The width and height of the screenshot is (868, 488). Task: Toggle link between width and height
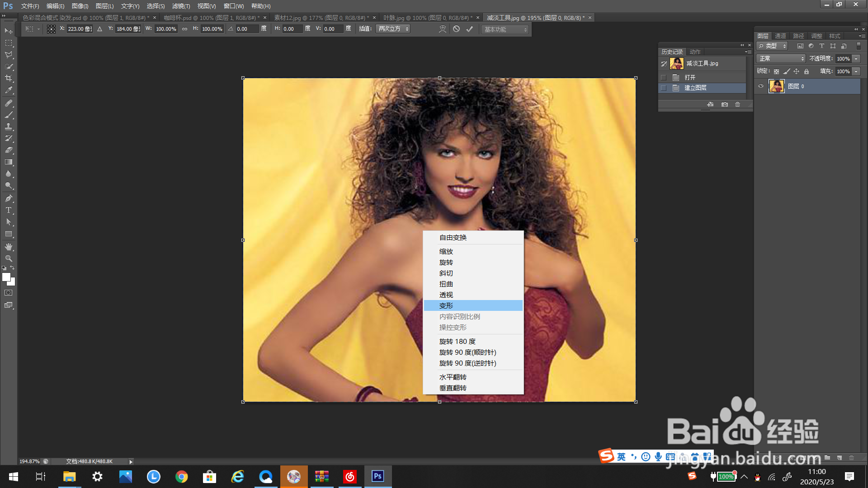click(x=184, y=29)
